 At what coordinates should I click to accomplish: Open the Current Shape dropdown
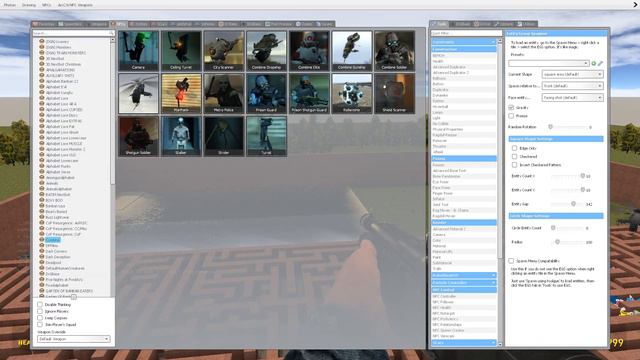(572, 74)
